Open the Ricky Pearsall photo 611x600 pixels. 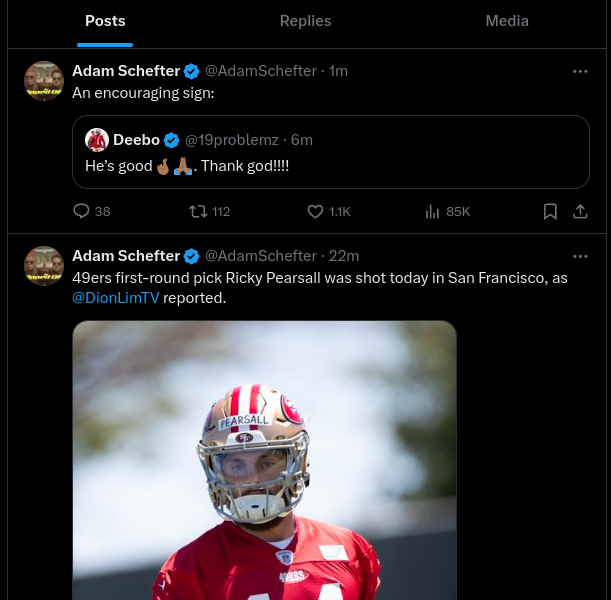pos(264,460)
